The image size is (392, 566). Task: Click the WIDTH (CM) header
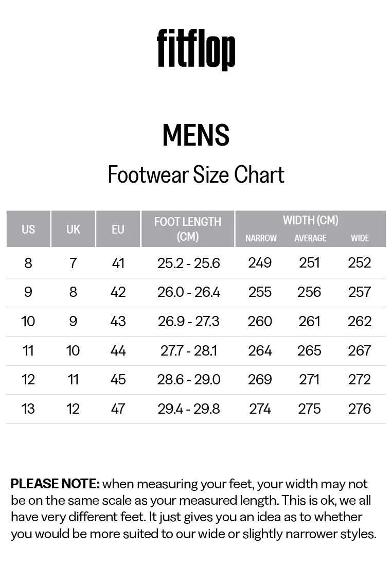(x=310, y=220)
